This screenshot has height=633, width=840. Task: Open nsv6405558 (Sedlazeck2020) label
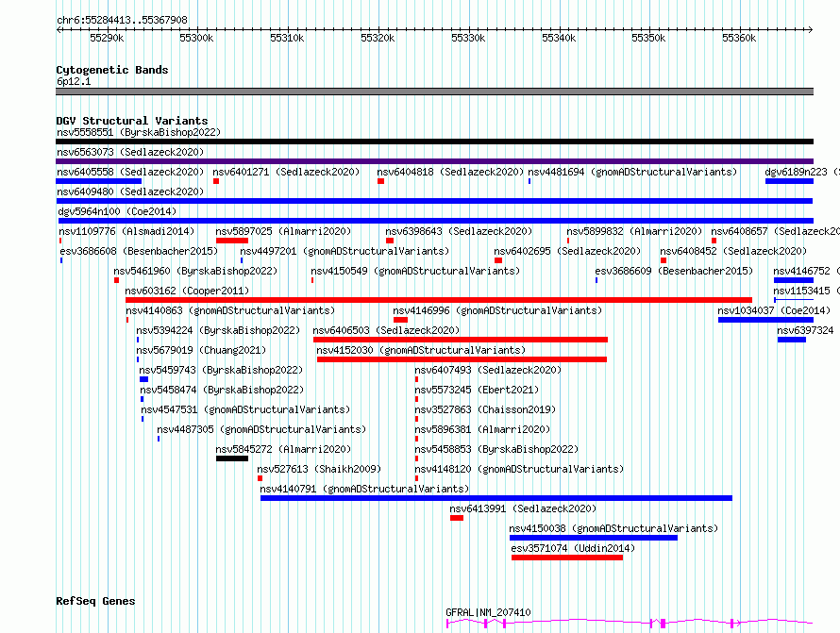(130, 172)
